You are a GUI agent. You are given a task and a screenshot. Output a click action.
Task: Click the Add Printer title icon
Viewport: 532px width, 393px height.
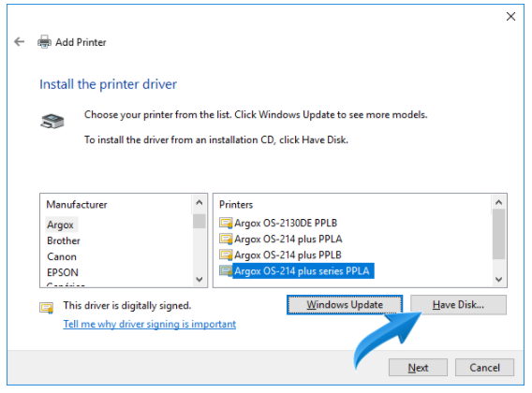[x=44, y=42]
